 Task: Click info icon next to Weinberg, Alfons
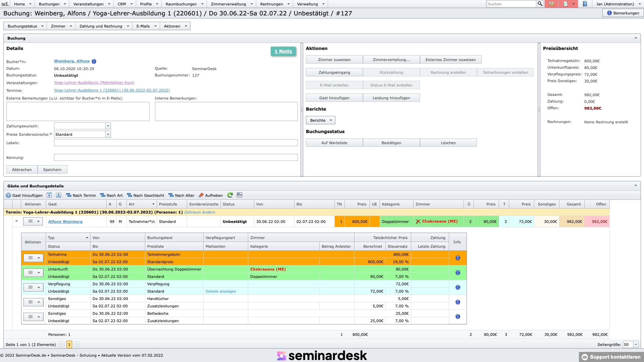[x=94, y=61]
